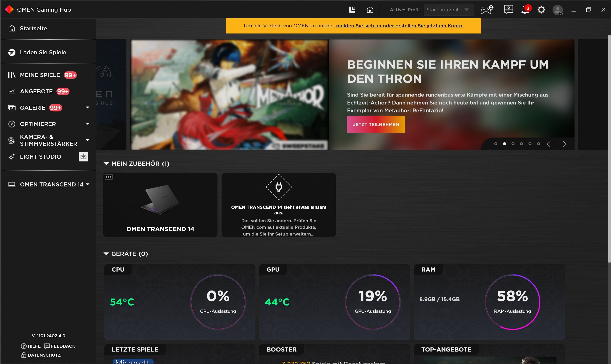This screenshot has width=611, height=364.
Task: Click the FEEDBACK link text
Action: pos(63,346)
